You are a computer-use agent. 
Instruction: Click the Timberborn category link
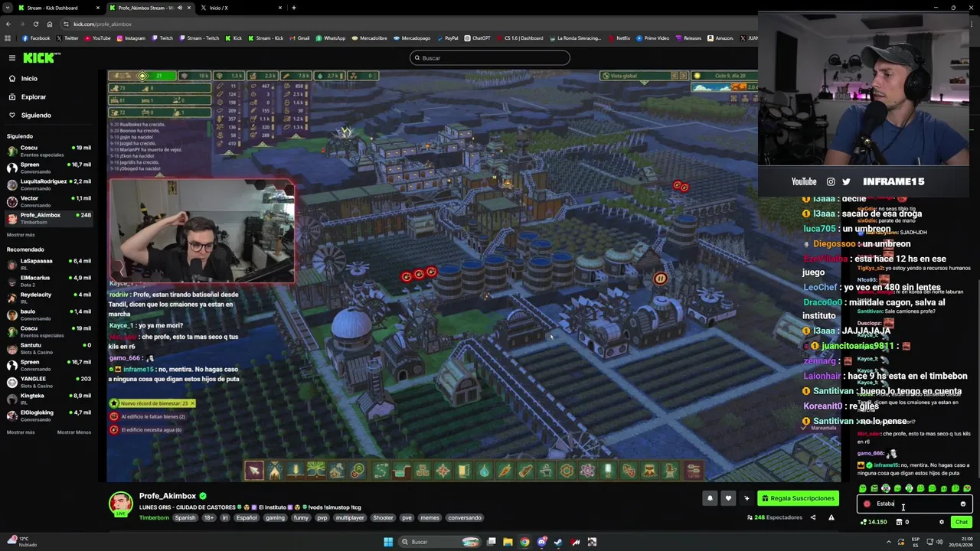[154, 518]
